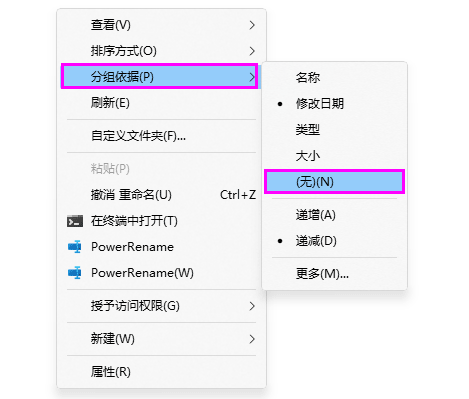The height and width of the screenshot is (399, 469).
Task: Select 递增(A) ascending order option
Action: pos(334,215)
